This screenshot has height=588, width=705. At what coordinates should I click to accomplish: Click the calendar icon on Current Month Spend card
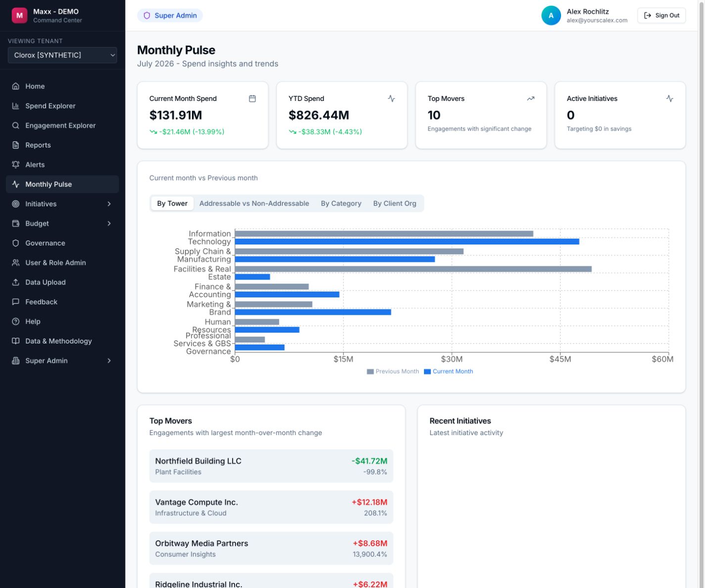(252, 98)
